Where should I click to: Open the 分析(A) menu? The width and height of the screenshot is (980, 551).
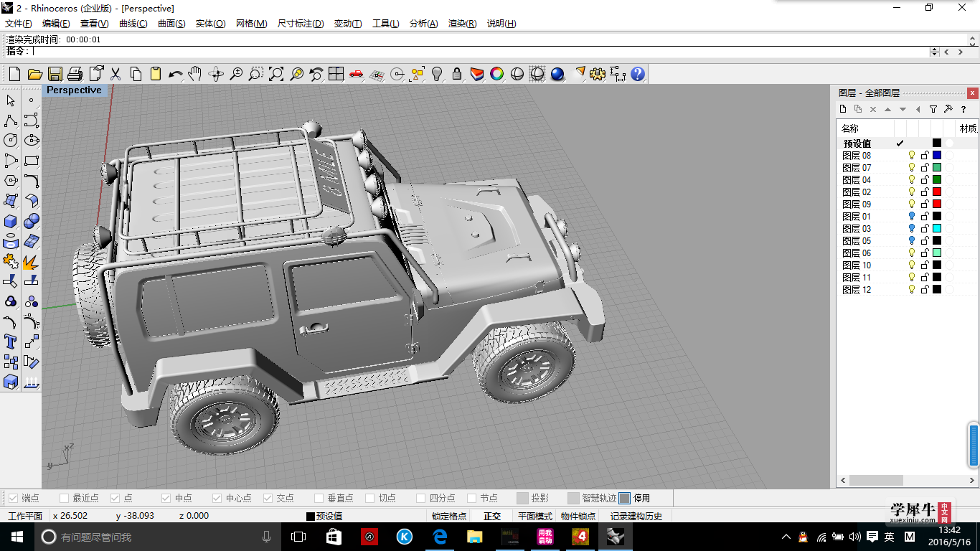(x=423, y=24)
